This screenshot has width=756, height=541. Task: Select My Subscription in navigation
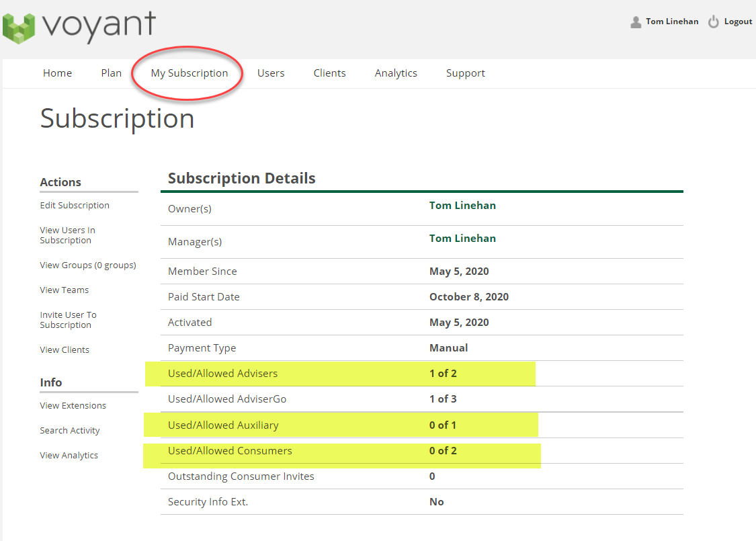point(189,73)
